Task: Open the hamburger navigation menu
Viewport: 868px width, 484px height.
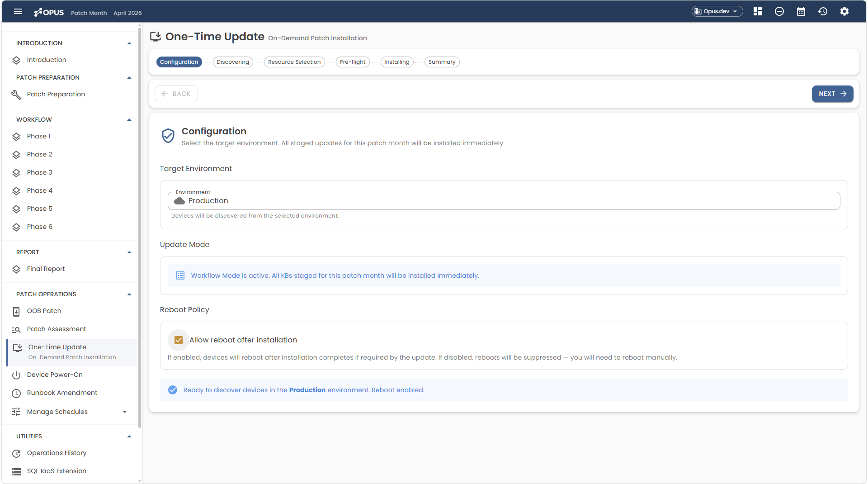Action: point(18,12)
